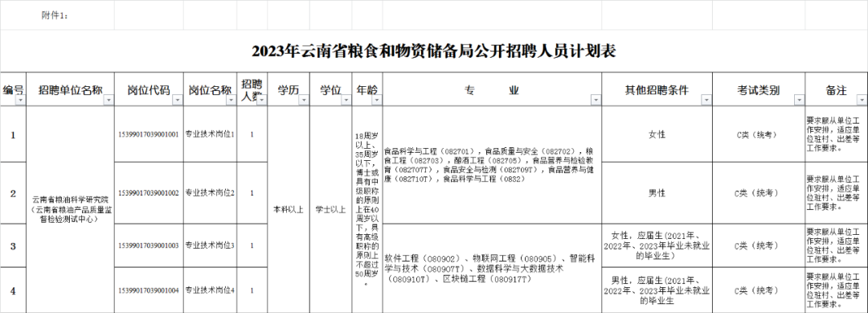This screenshot has height=313, width=868.
Task: Select the title 2023年云南省粮食和物资储备局公开招聘人员计划表
Action: tap(434, 51)
